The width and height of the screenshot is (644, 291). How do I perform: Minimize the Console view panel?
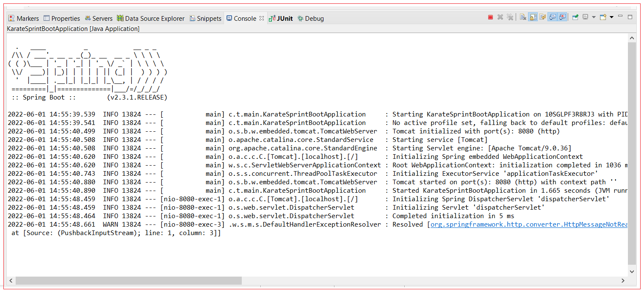coord(620,17)
